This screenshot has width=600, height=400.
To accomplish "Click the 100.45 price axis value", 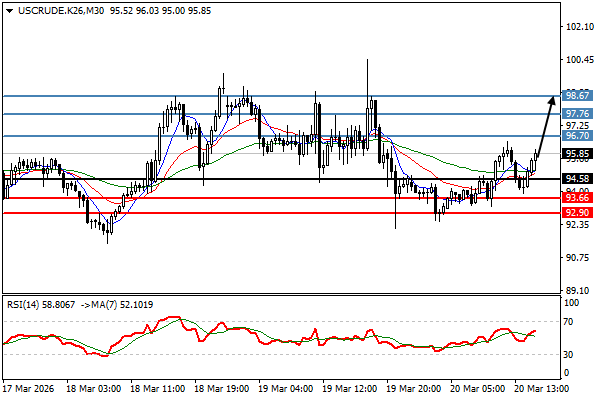I will pos(579,60).
